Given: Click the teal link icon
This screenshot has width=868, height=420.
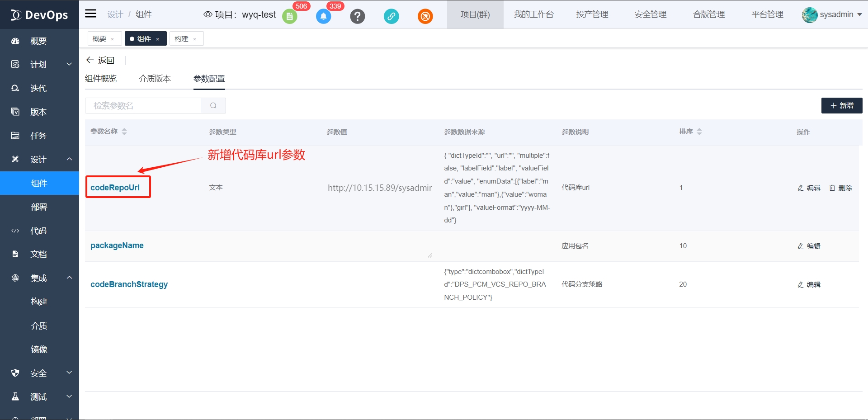Looking at the screenshot, I should [x=391, y=17].
